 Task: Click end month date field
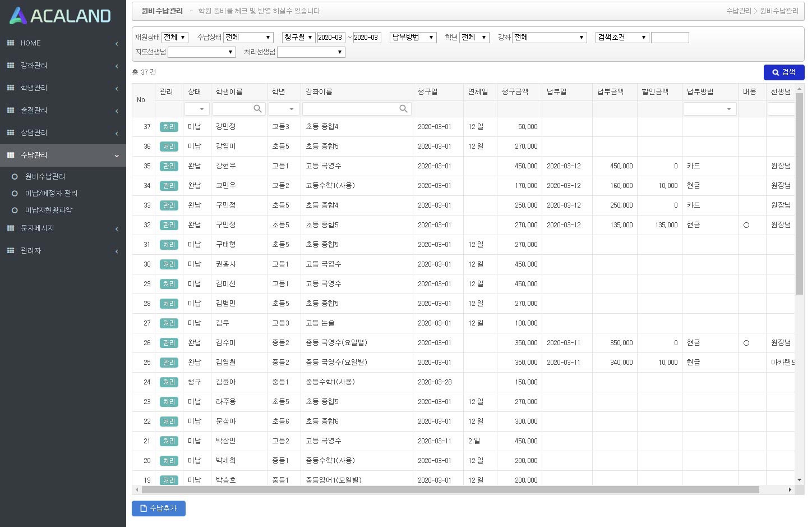[367, 38]
